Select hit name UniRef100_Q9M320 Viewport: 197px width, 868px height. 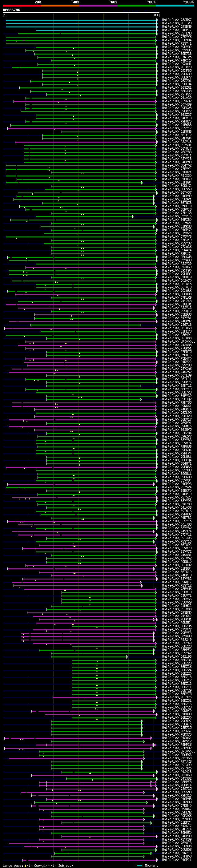[176, 416]
